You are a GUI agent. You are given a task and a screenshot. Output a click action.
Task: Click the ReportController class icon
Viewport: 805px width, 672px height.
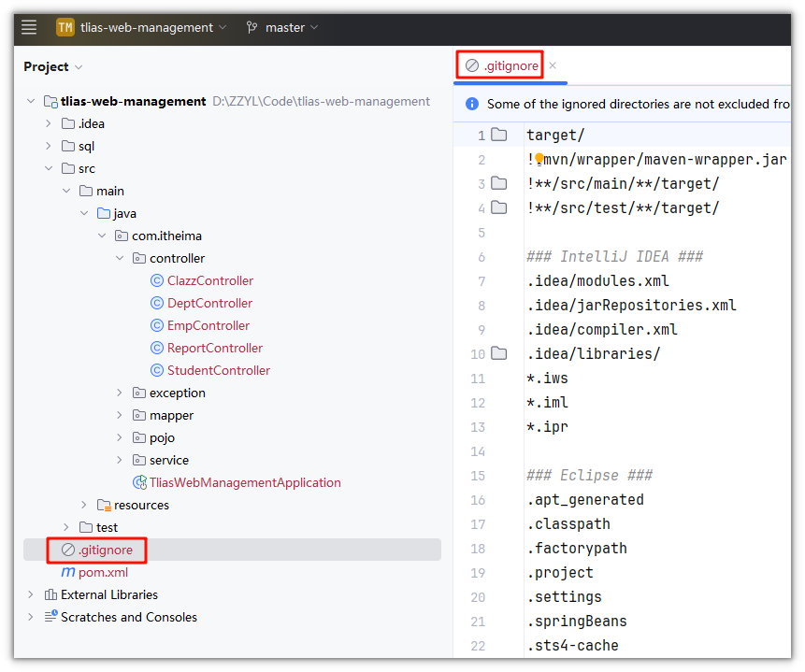[156, 348]
